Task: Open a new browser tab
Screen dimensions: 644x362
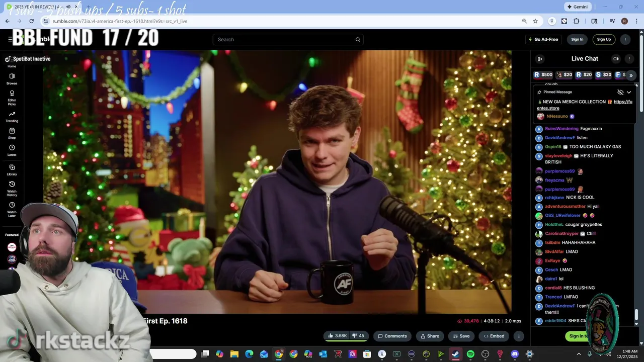Action: point(90,7)
